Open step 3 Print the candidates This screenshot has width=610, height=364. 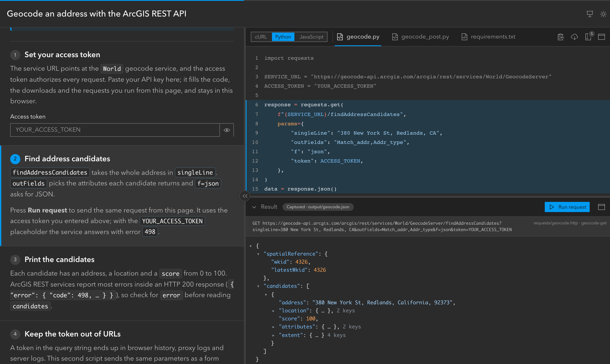coord(59,259)
